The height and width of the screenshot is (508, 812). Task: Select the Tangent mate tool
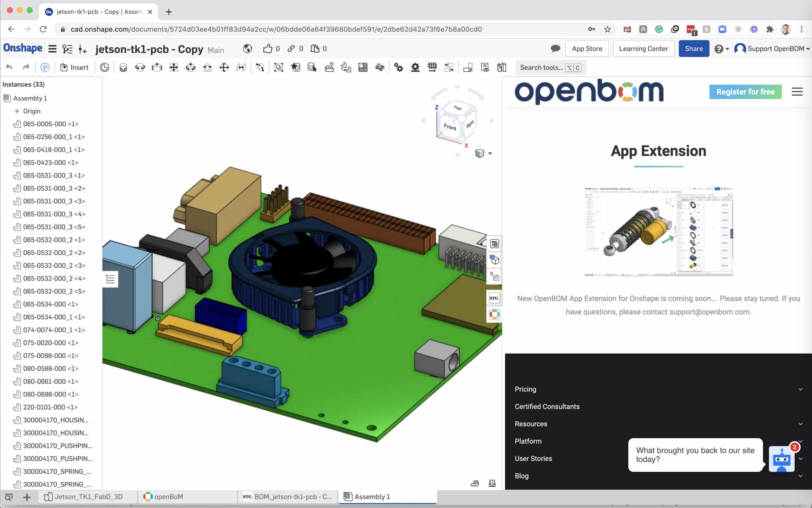[260, 68]
